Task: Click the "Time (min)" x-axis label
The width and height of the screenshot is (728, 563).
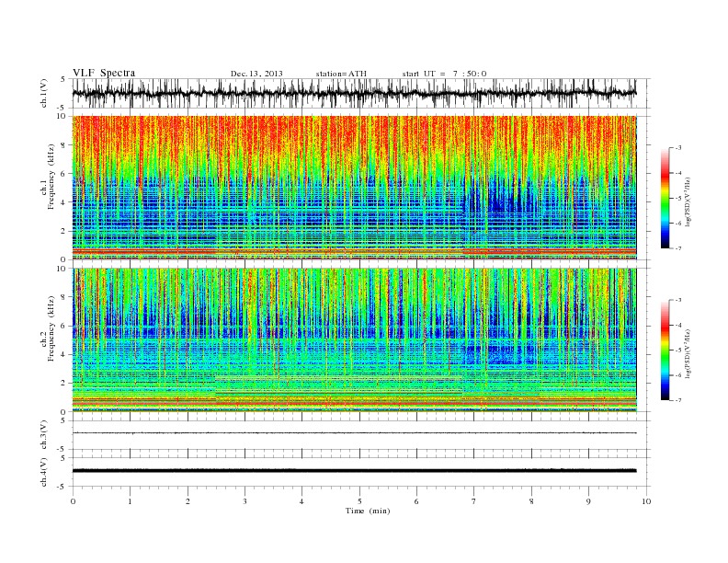Action: click(368, 511)
